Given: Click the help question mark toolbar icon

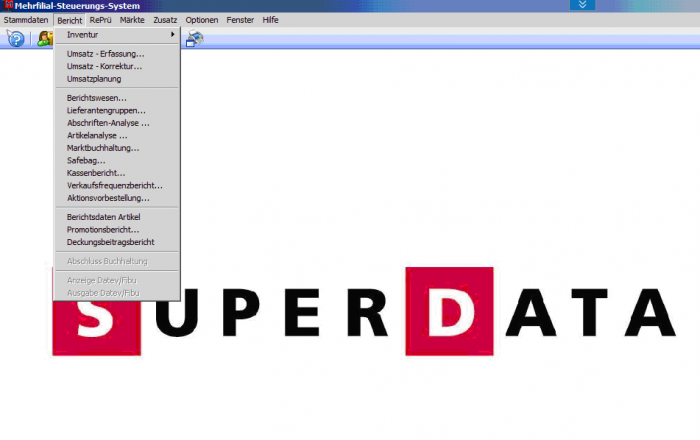Looking at the screenshot, I should (16, 38).
